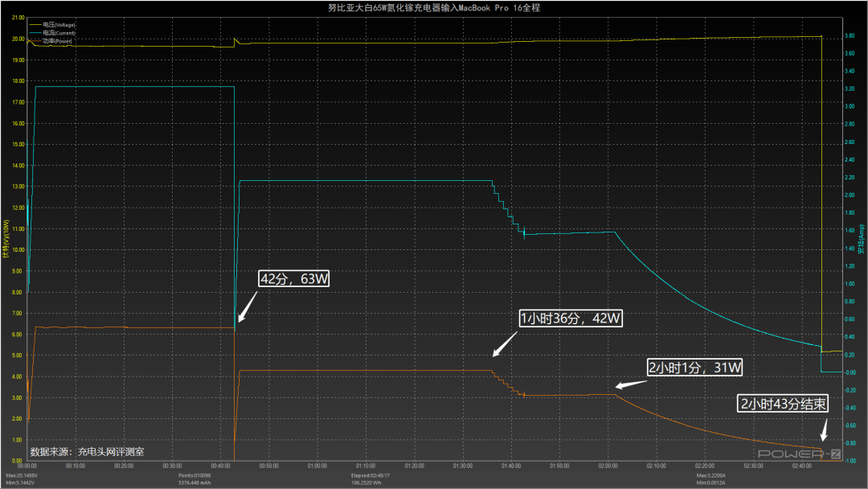
Task: Click the 20.00 left axis value
Action: coord(18,39)
